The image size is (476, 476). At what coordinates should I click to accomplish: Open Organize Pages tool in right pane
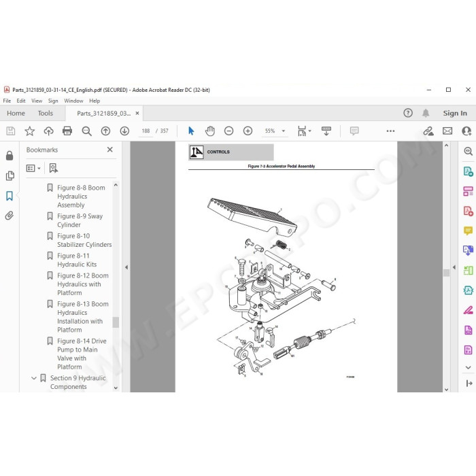468,191
